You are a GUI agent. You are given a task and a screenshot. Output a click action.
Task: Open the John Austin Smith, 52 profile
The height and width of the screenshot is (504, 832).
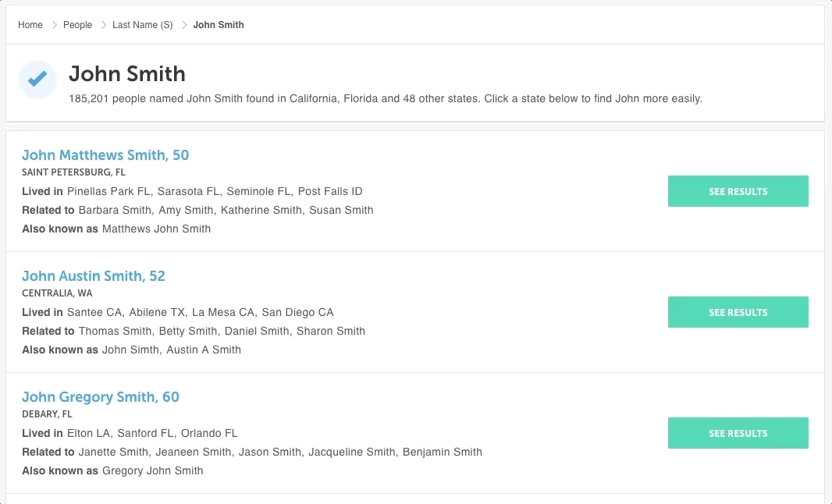click(x=94, y=276)
